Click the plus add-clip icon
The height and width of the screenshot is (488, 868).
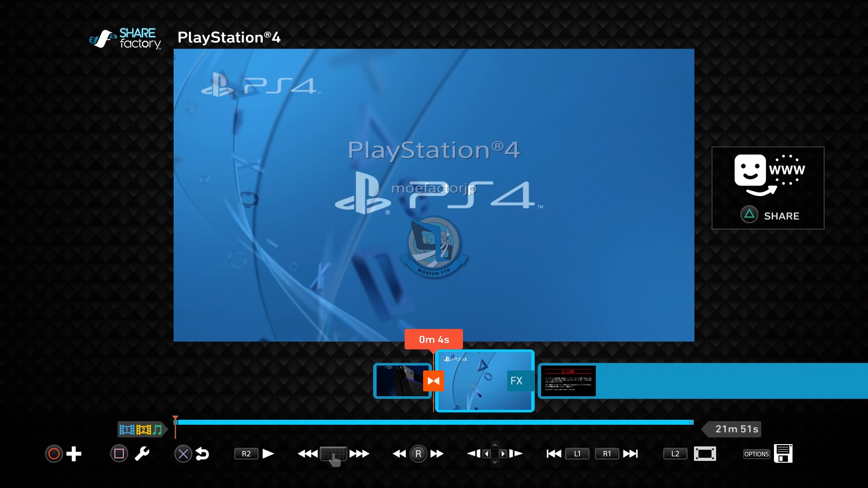[x=74, y=454]
